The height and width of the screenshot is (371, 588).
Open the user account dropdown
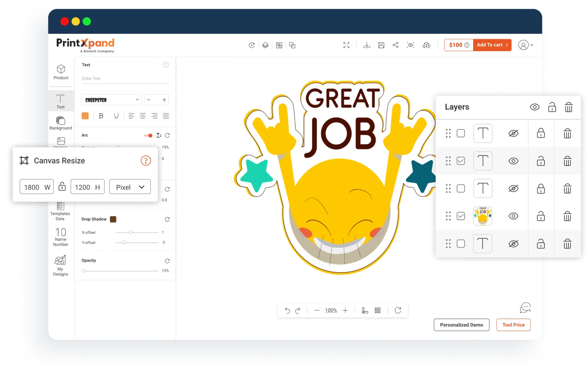[525, 45]
